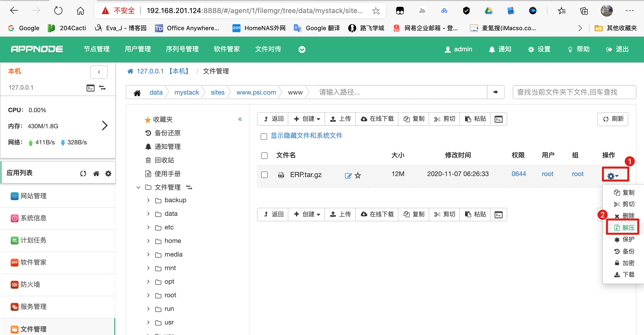The image size is (644, 335).
Task: Click browser reload button
Action: coord(58,11)
